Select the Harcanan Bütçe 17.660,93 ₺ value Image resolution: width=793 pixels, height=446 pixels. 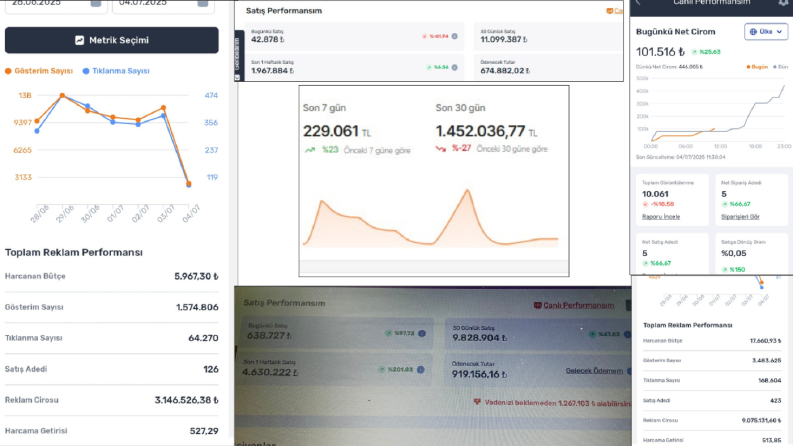point(765,341)
